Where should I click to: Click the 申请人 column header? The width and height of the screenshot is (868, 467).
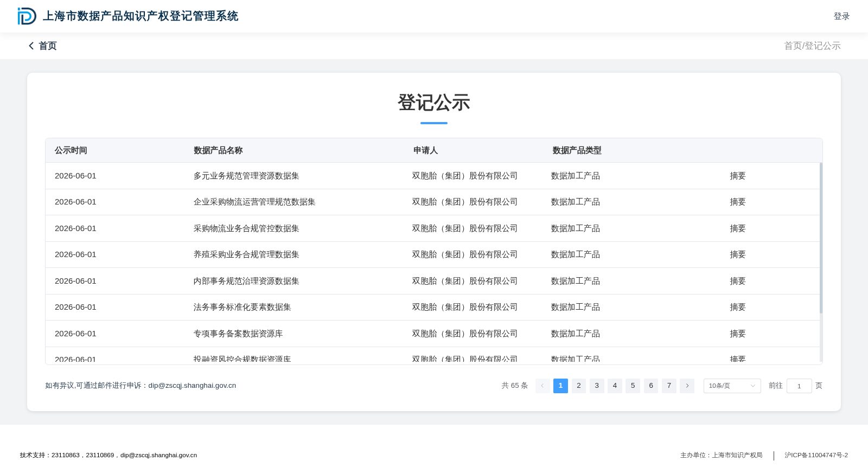coord(425,150)
